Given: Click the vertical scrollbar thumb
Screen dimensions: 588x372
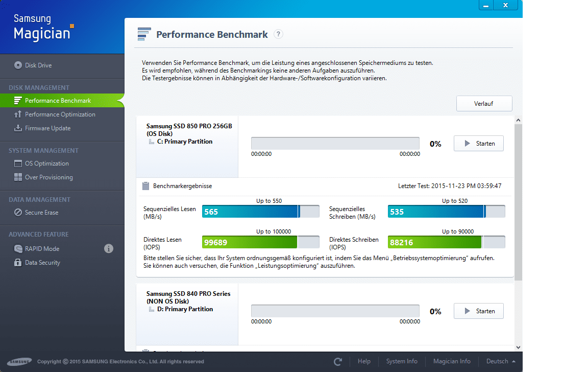Looking at the screenshot, I should (518, 202).
